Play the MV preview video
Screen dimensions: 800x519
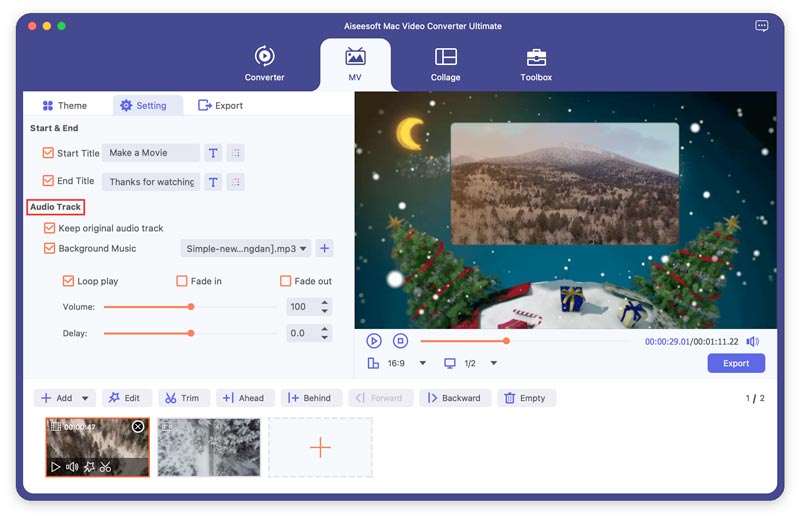tap(373, 341)
